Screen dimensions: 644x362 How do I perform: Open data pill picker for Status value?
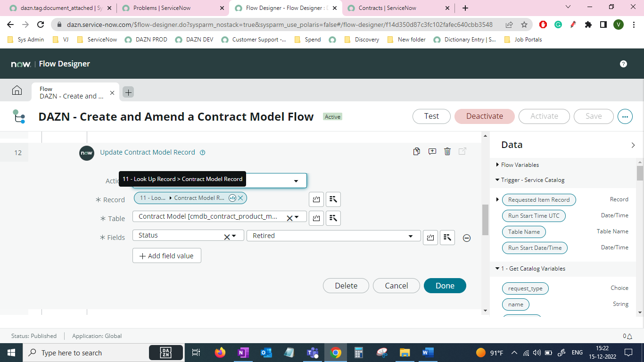coord(447,238)
